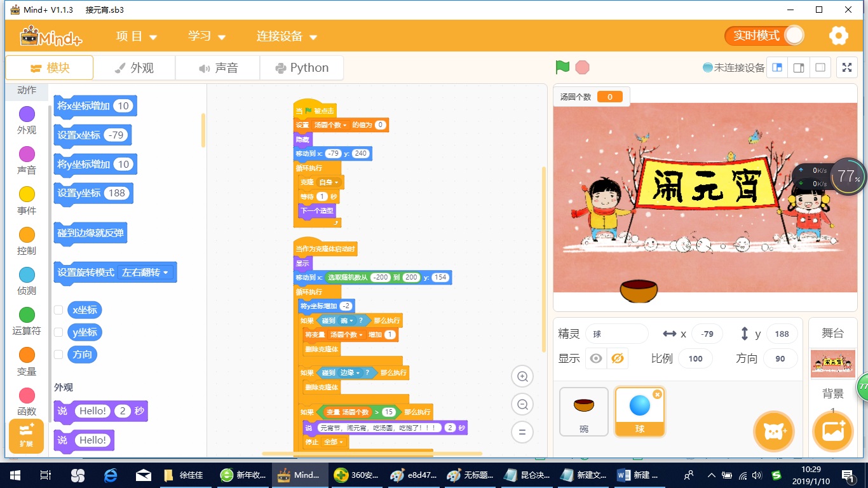Open the backdrop library button
The image size is (868, 488).
point(834,432)
